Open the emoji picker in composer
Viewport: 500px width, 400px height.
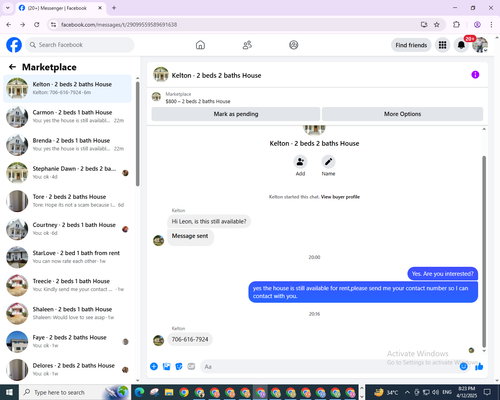coord(463,366)
